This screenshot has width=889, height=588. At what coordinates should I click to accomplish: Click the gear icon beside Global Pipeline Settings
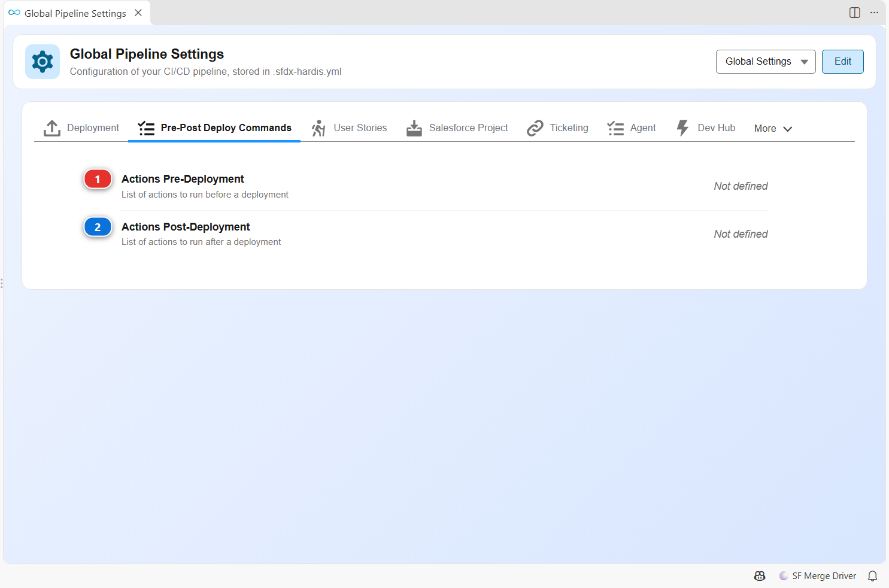pyautogui.click(x=43, y=62)
